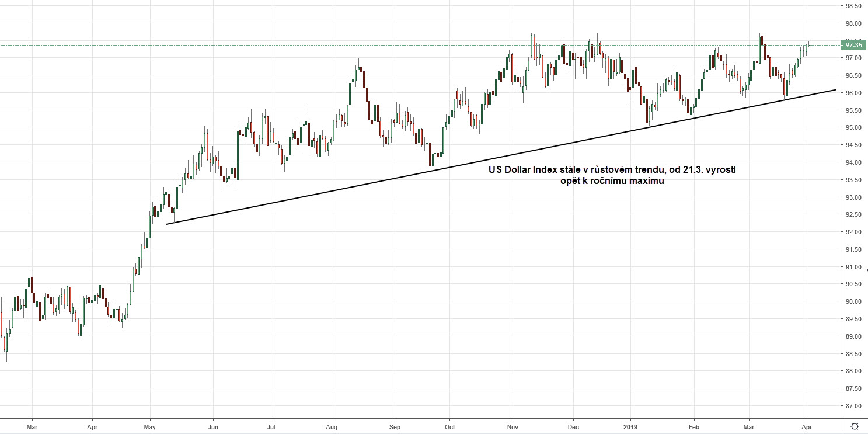Click the Jul label on time axis
Viewport: 868px width, 434px height.
pos(271,426)
